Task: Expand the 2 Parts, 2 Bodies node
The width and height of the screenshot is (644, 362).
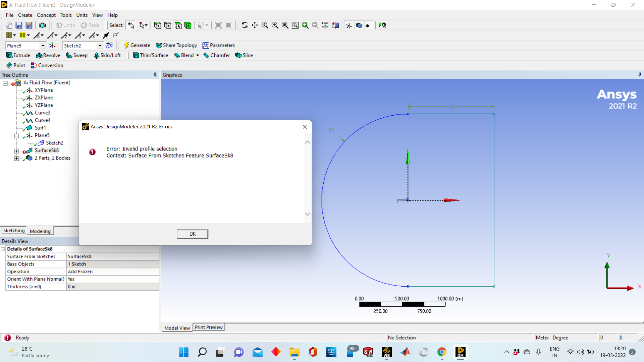Action: point(16,158)
